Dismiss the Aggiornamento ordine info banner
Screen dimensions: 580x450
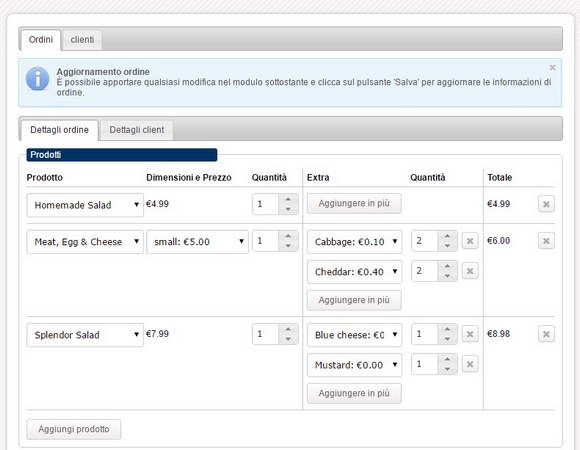552,68
